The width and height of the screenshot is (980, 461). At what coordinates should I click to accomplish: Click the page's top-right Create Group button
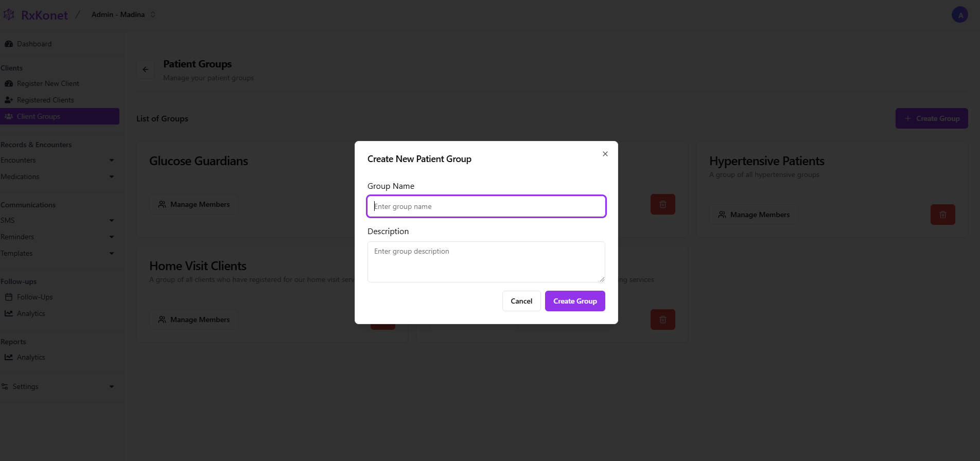(x=932, y=118)
